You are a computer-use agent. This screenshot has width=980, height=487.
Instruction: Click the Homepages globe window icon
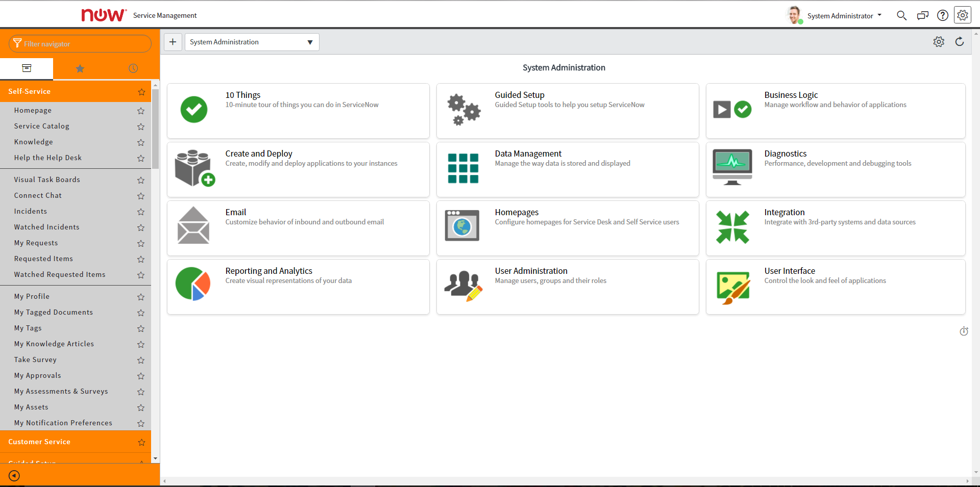click(462, 225)
